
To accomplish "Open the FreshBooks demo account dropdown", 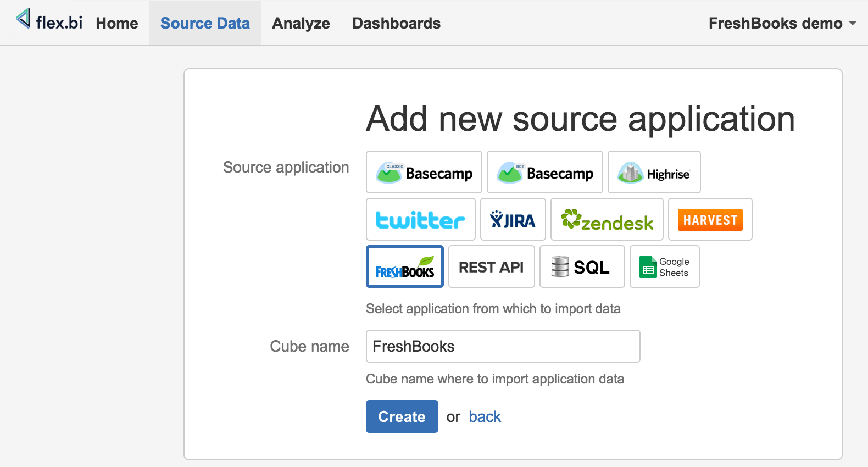I will coord(782,23).
